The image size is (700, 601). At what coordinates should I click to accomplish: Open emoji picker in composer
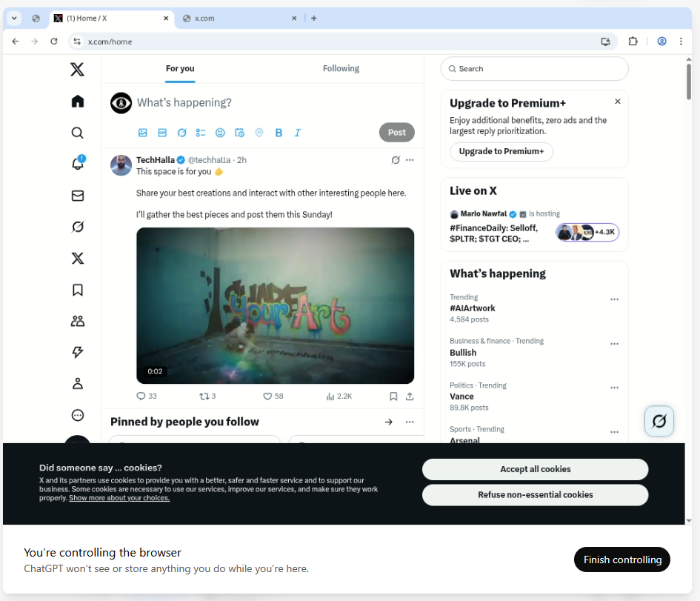tap(220, 133)
